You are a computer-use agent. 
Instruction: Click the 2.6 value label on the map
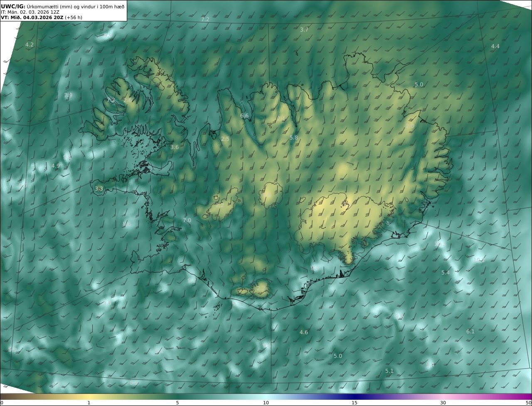(x=128, y=100)
